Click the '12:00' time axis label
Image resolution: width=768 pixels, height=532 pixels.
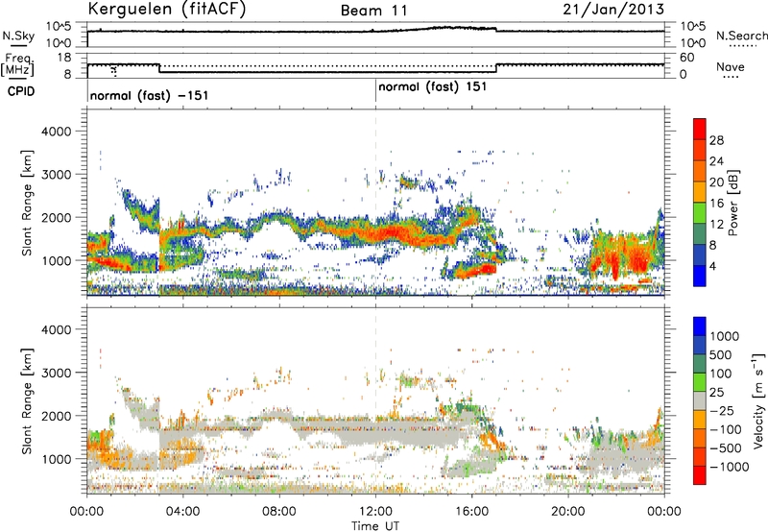tap(375, 512)
